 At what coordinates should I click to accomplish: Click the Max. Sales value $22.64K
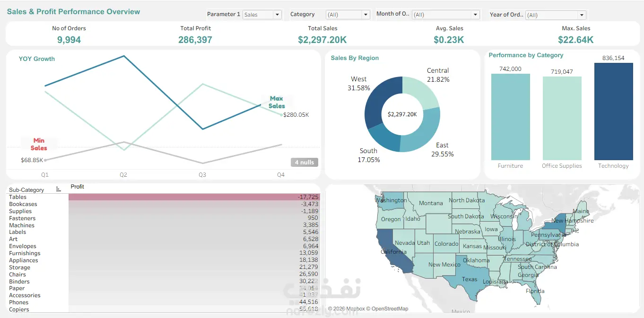click(x=575, y=40)
